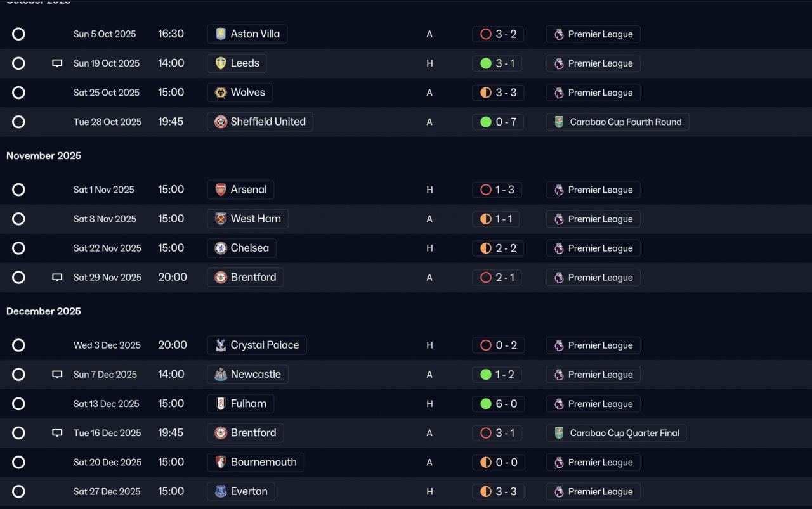View the 0 - 7 Sheffield United result
The width and height of the screenshot is (812, 509).
(x=498, y=122)
